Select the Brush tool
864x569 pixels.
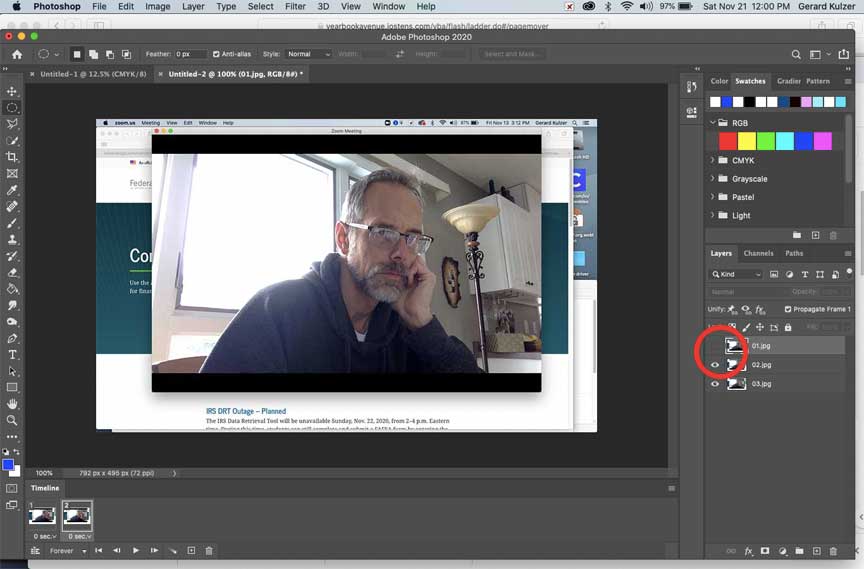[12, 223]
